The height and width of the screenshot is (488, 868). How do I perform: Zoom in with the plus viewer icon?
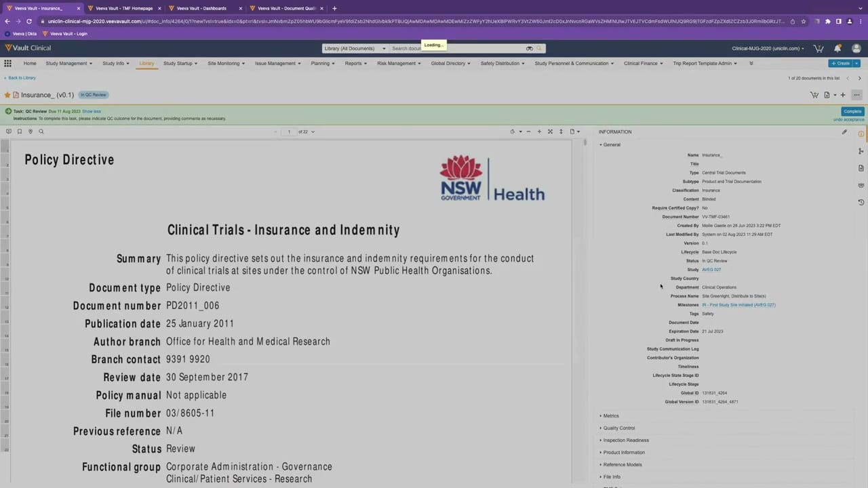click(539, 131)
